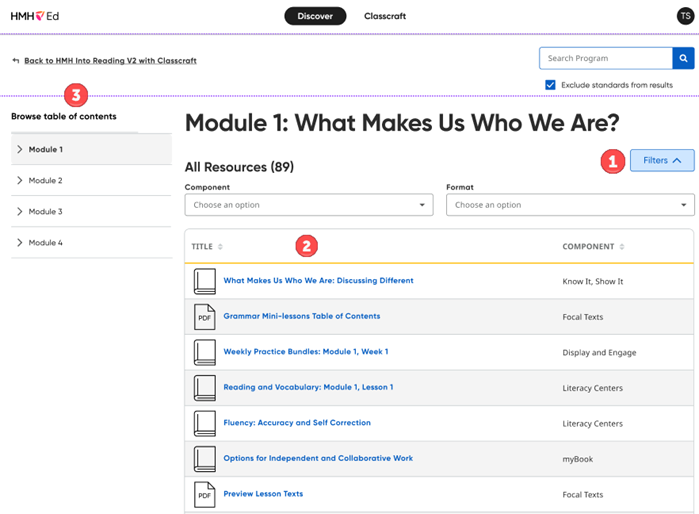Click Literacy Centers cell in Reading and Vocabulary row
The height and width of the screenshot is (514, 699).
coord(592,388)
